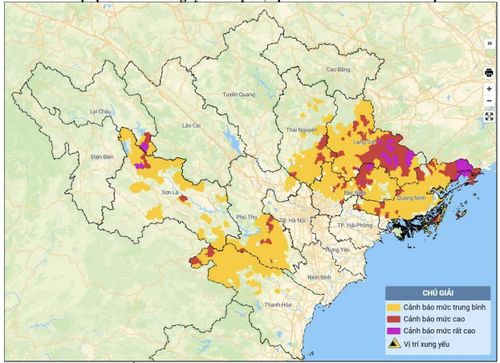Click the Lai Châu label on map

pos(99,111)
